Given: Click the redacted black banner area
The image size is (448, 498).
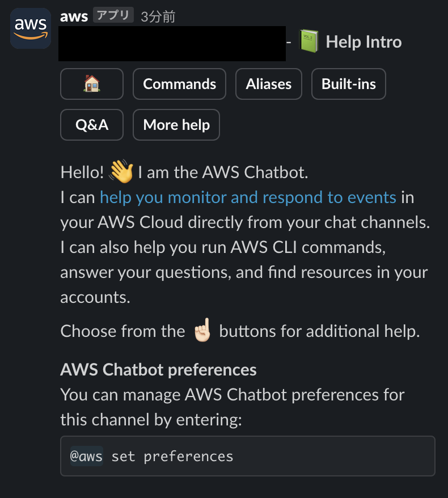Looking at the screenshot, I should [x=173, y=43].
